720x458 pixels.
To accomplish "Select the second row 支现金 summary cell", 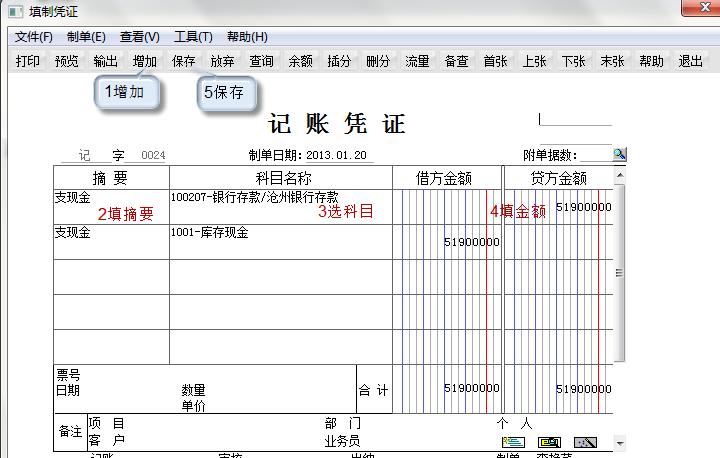I will [x=112, y=242].
